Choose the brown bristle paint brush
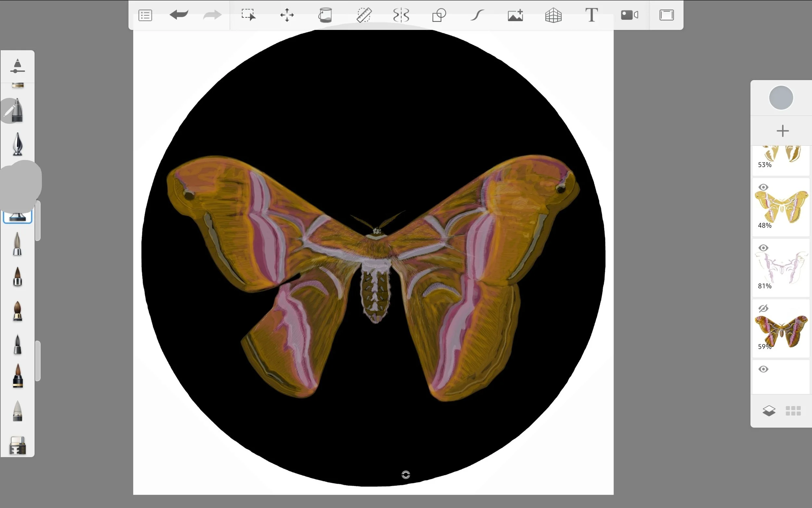This screenshot has height=508, width=812. (x=18, y=277)
